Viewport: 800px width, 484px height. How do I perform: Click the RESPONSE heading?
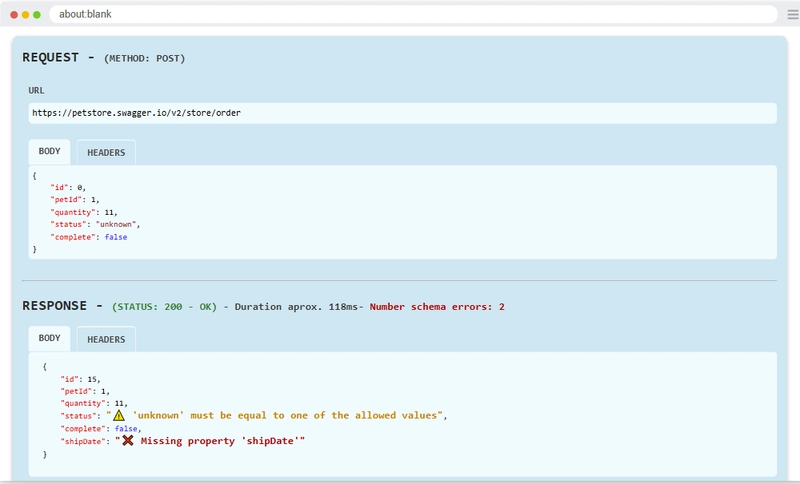click(55, 305)
